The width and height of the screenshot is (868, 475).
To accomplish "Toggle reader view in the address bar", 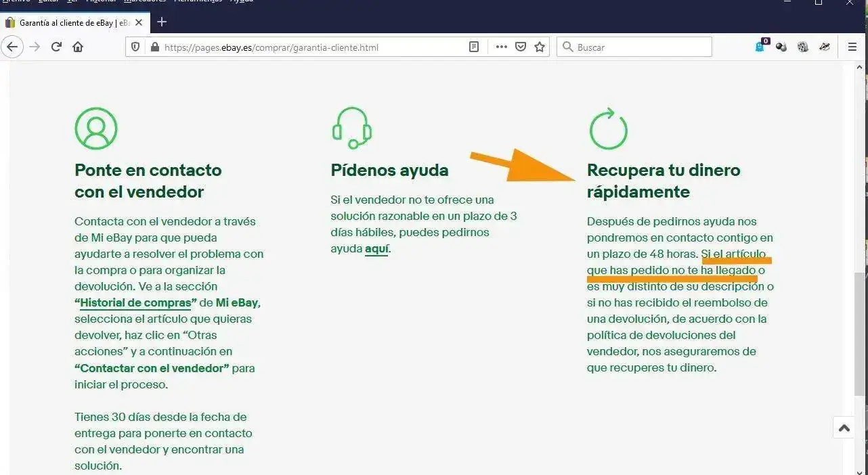I will [474, 47].
